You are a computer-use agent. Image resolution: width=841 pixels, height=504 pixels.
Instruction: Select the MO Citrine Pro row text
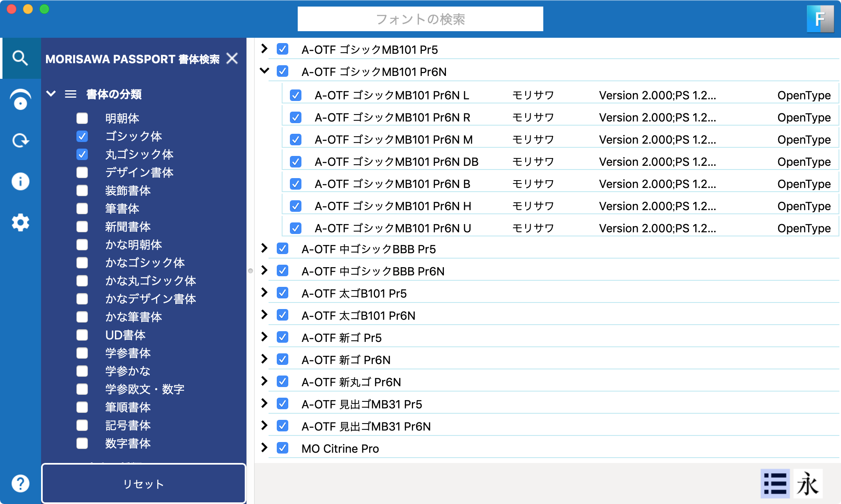340,449
